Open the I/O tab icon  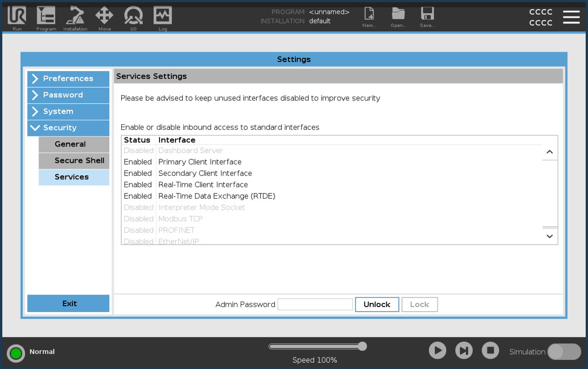pyautogui.click(x=133, y=16)
